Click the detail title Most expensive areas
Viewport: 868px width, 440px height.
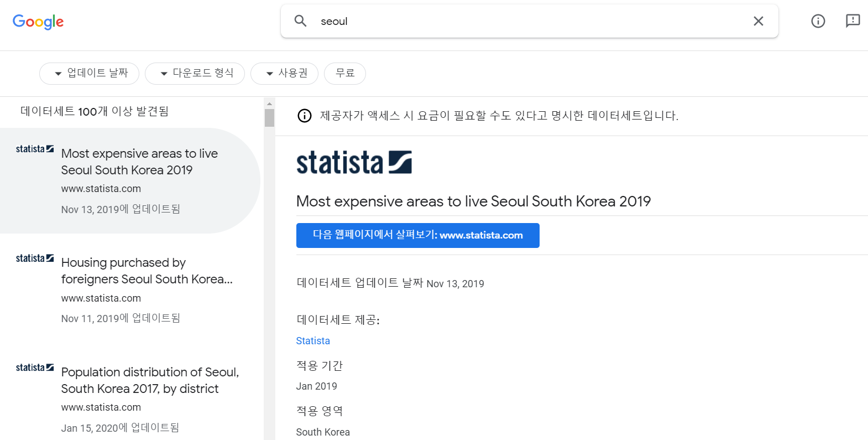point(474,201)
